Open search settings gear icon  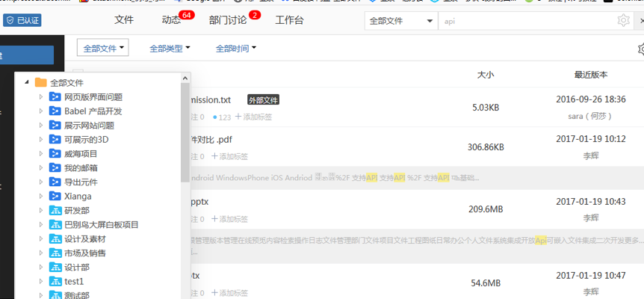point(624,20)
